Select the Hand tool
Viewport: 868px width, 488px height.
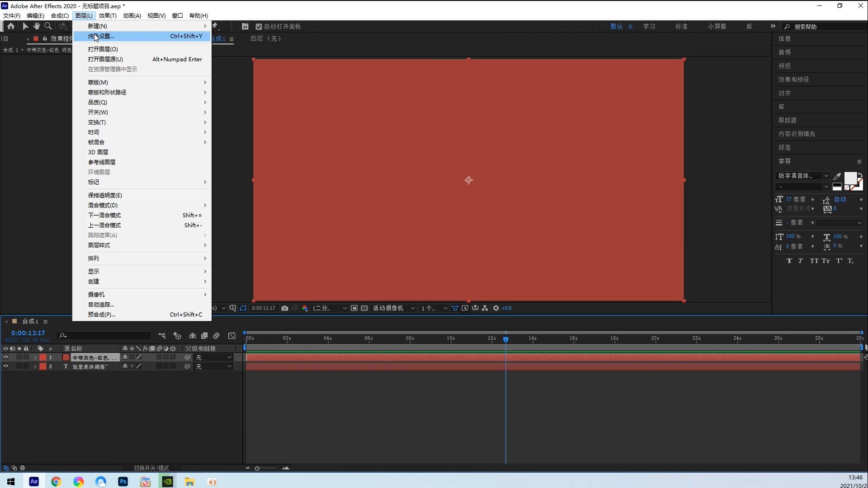click(37, 26)
